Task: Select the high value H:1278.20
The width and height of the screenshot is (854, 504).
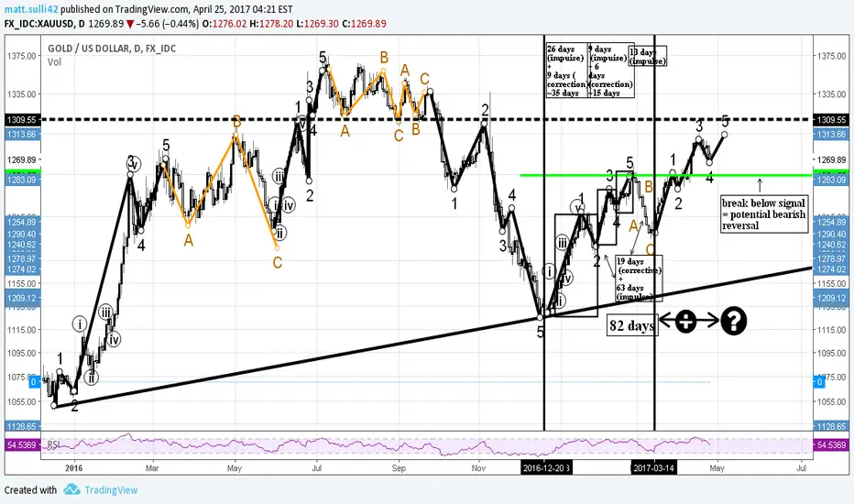Action: [x=271, y=24]
